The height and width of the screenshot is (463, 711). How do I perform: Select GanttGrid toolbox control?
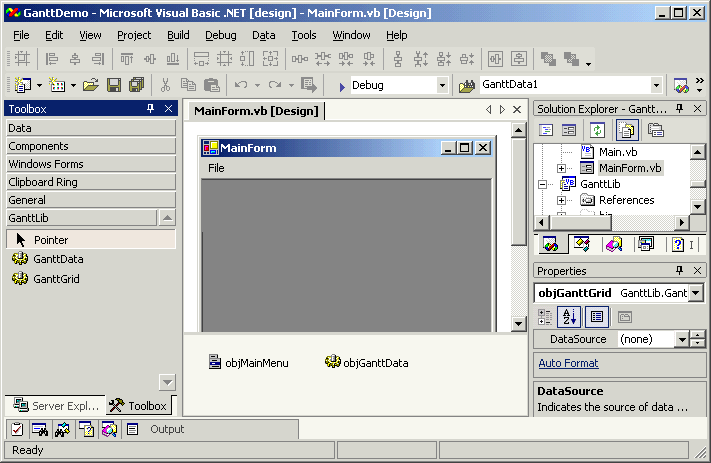coord(91,278)
